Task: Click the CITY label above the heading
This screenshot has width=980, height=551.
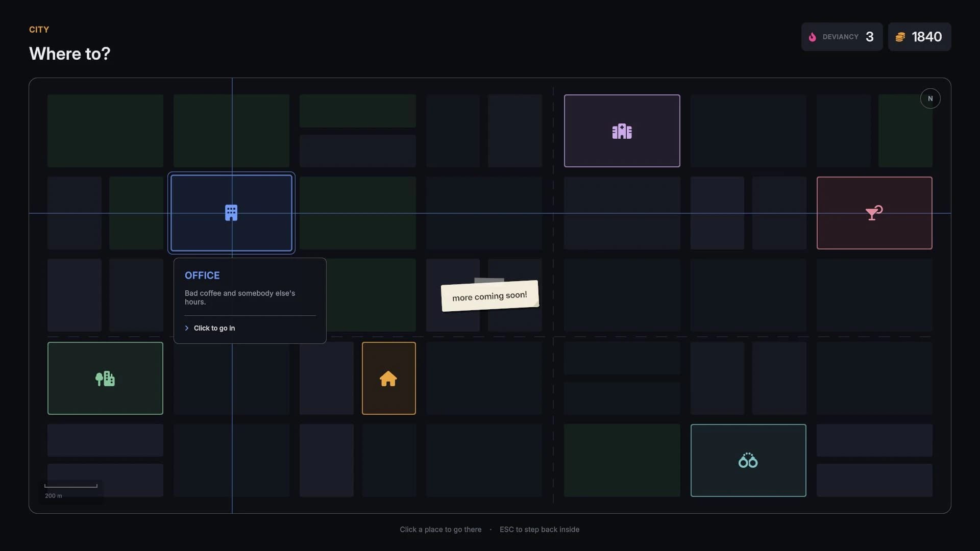Action: [39, 30]
